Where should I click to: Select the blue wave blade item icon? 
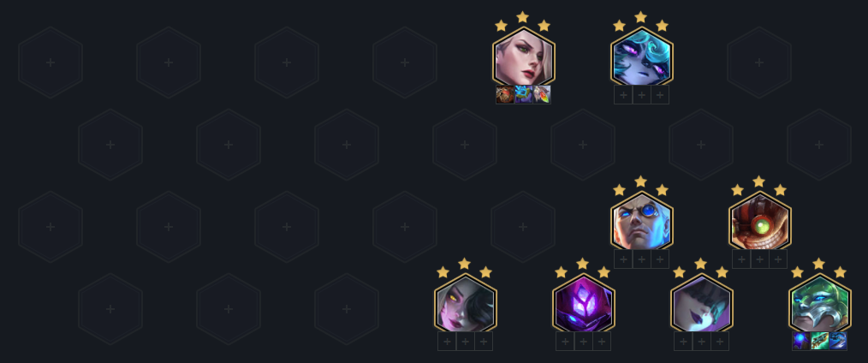[x=837, y=341]
